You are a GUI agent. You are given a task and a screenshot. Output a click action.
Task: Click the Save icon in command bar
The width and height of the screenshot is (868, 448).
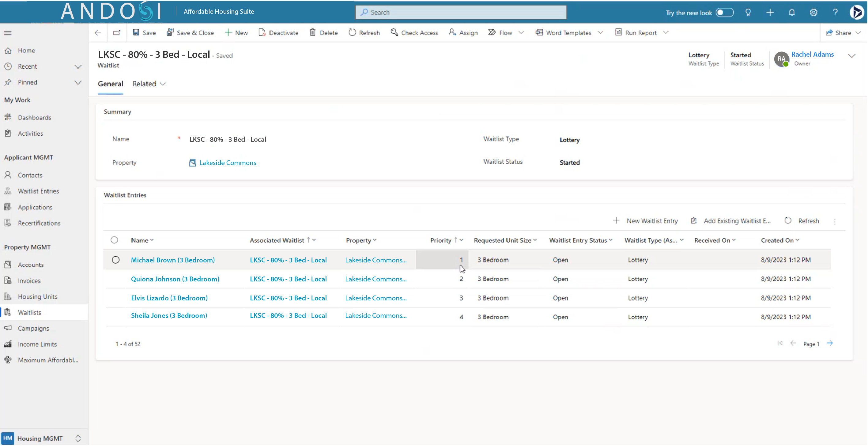136,32
